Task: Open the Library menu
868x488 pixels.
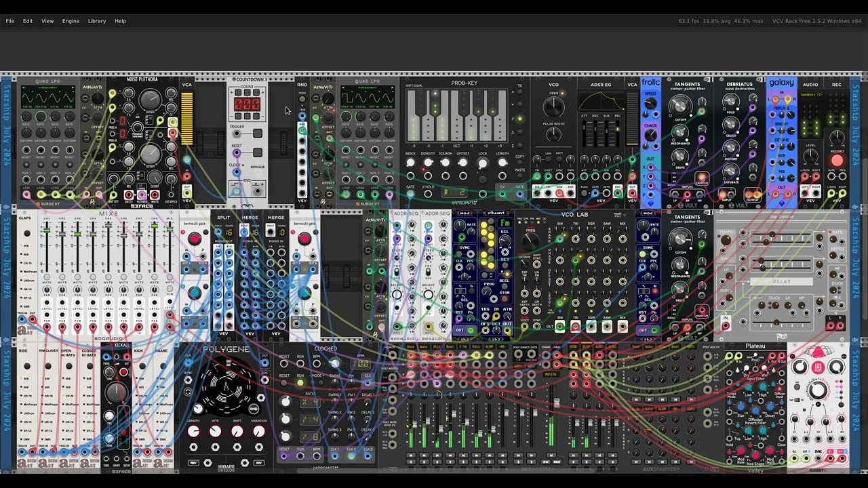Action: (97, 21)
